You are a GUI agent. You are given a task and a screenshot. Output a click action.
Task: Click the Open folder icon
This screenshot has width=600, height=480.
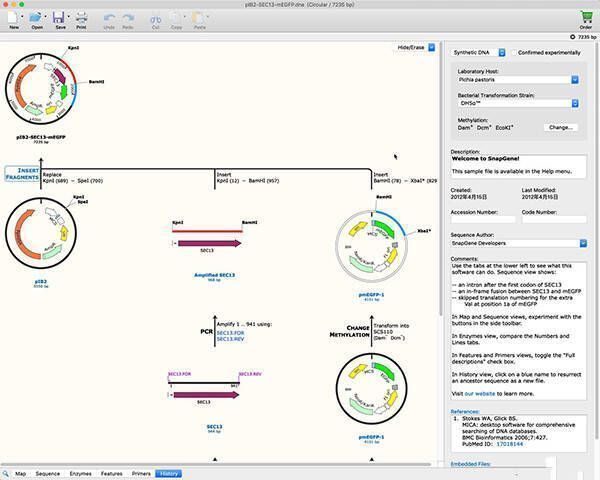coord(37,18)
